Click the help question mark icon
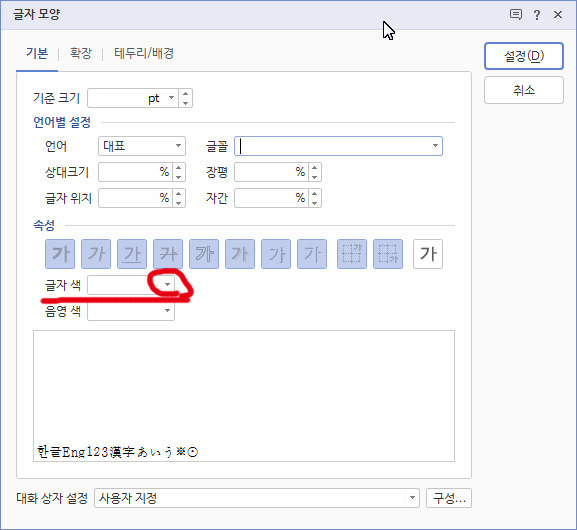Viewport: 577px width, 530px height. (537, 15)
